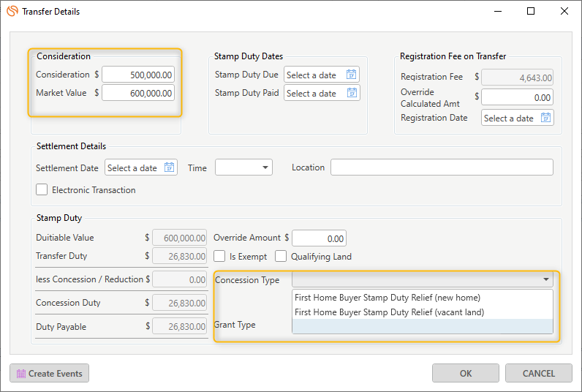Click the CANCEL button

[539, 373]
